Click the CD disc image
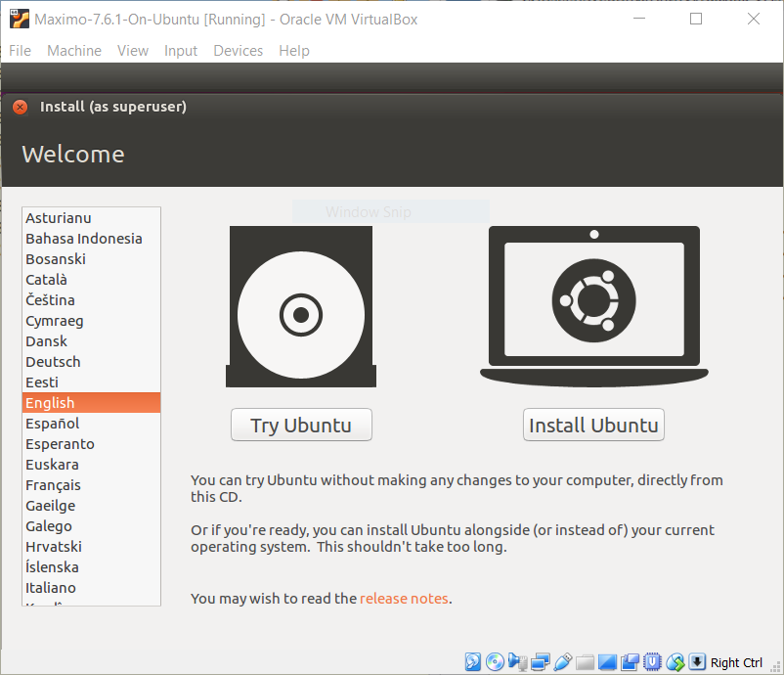 tap(301, 306)
